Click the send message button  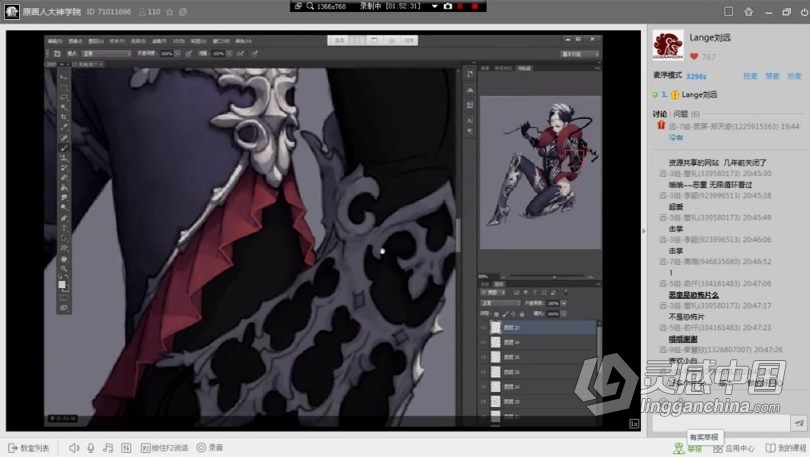(x=799, y=423)
